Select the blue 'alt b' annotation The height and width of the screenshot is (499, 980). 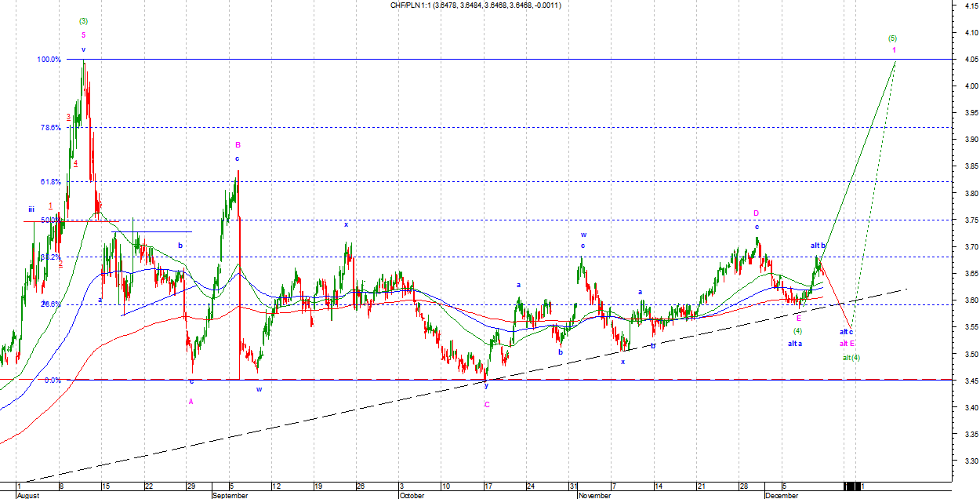coord(818,246)
